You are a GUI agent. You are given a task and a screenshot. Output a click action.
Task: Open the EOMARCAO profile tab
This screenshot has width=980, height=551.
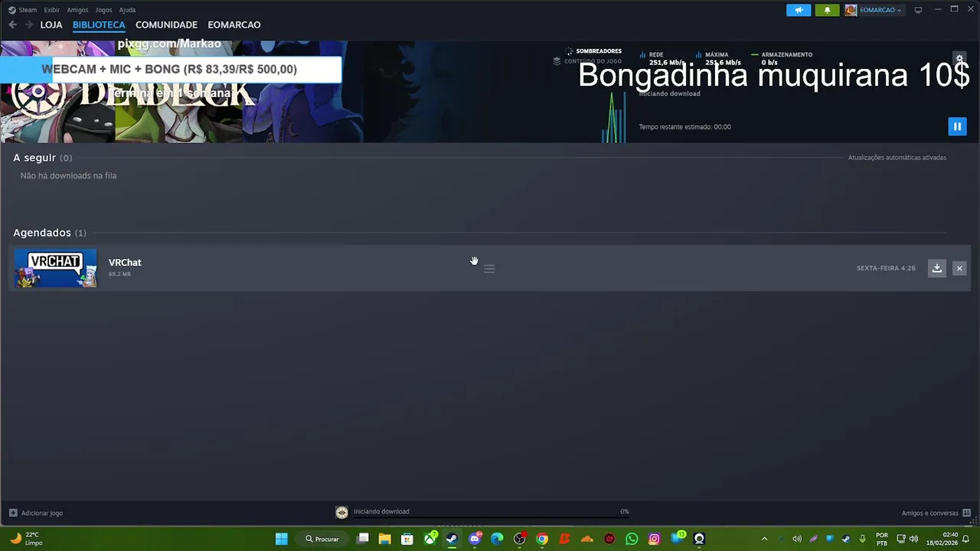pyautogui.click(x=234, y=24)
